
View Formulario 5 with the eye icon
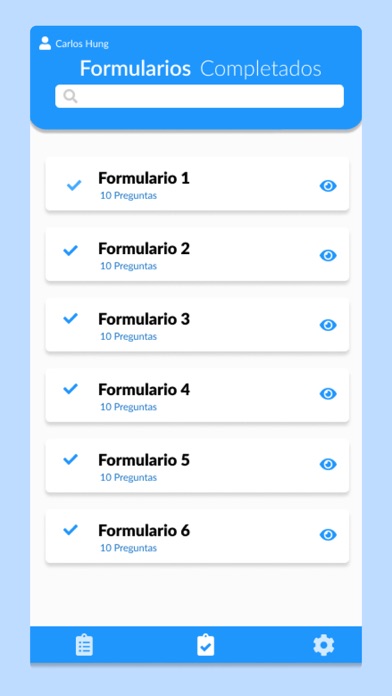(328, 464)
